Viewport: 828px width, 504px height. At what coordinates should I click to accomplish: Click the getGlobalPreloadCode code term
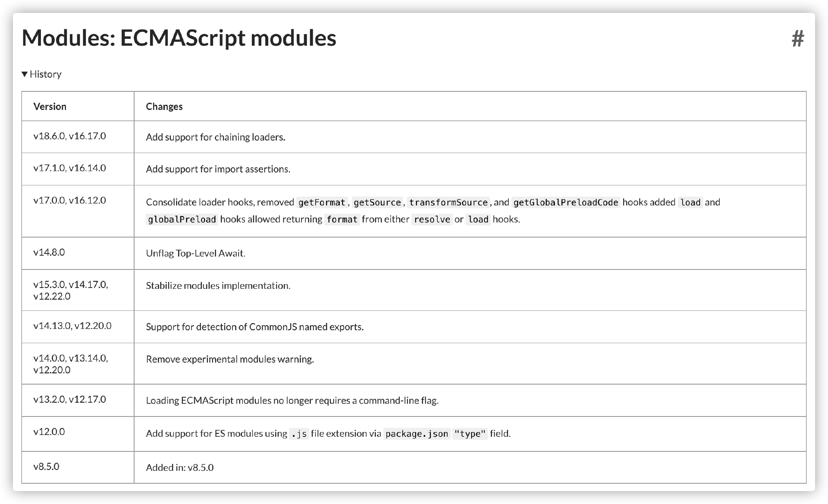tap(566, 203)
